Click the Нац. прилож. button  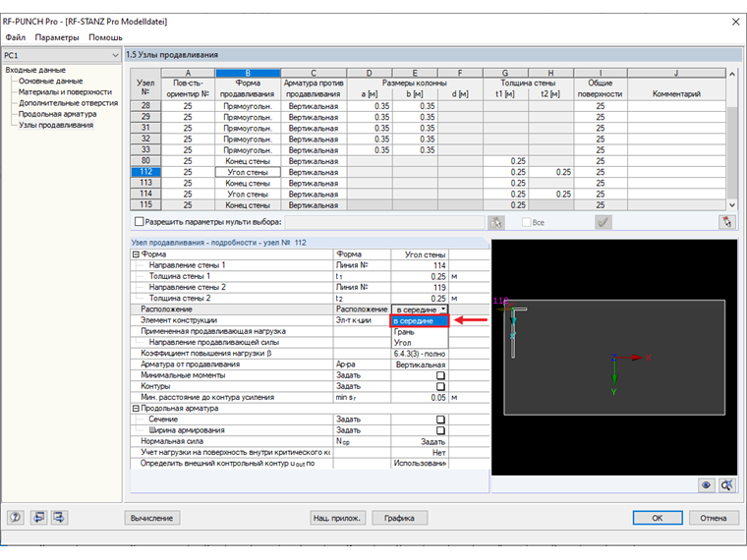click(x=337, y=518)
